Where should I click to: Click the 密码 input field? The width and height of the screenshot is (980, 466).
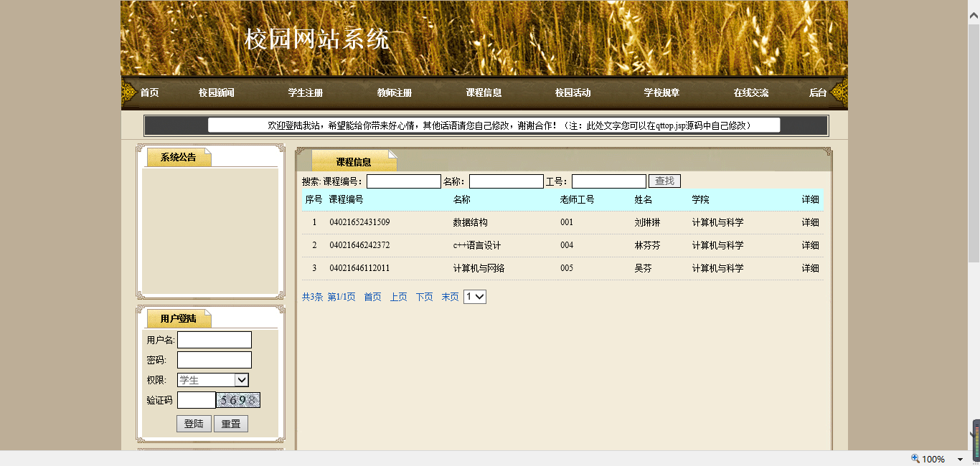[215, 360]
